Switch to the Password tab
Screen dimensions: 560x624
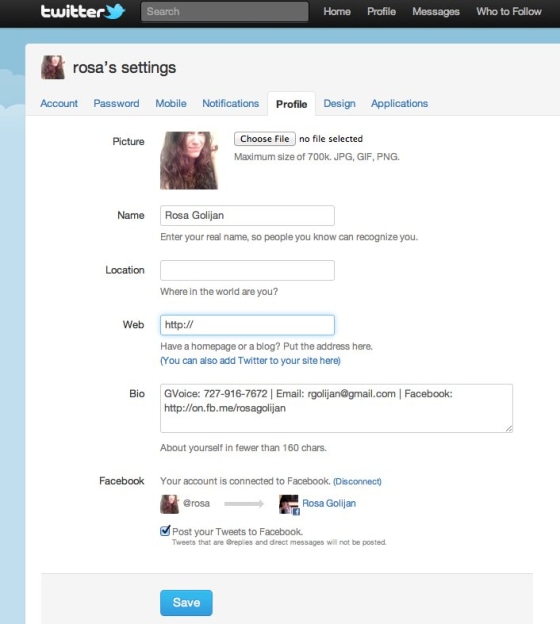pyautogui.click(x=116, y=103)
